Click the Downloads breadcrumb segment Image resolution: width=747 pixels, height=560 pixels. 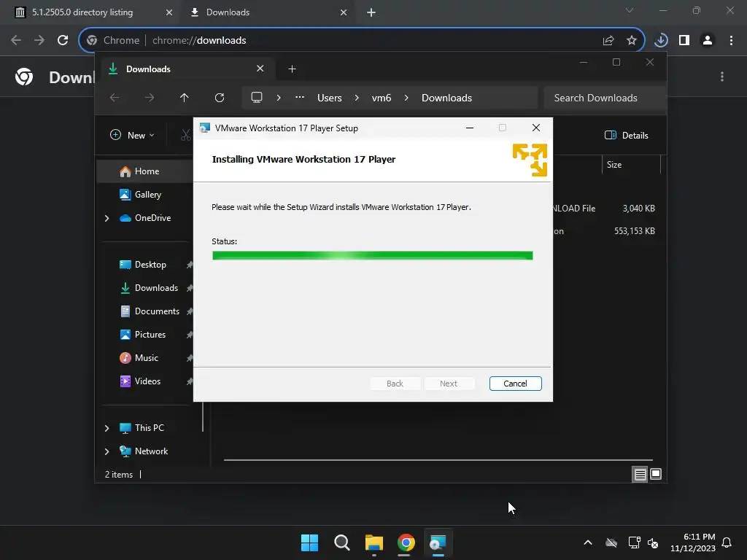click(446, 98)
